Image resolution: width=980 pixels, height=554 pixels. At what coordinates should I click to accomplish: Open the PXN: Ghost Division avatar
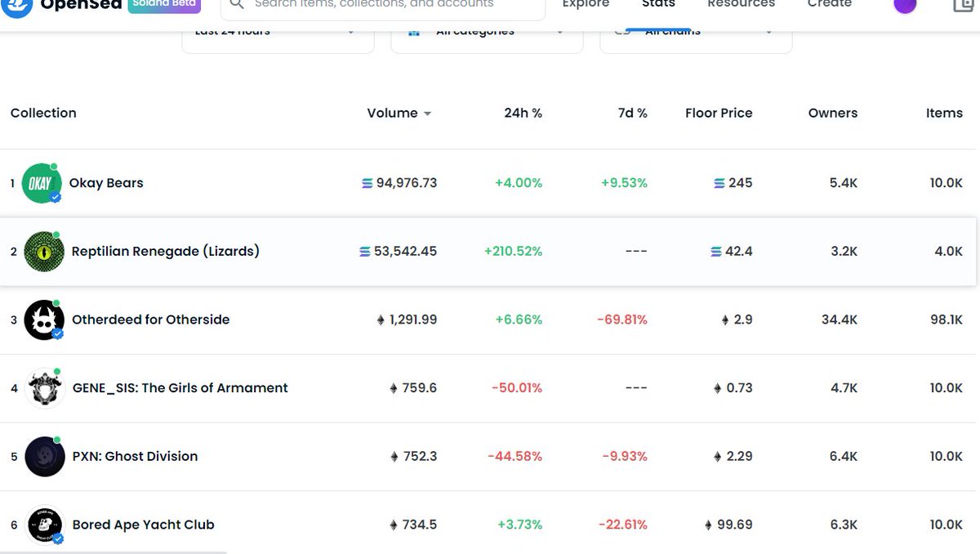45,457
